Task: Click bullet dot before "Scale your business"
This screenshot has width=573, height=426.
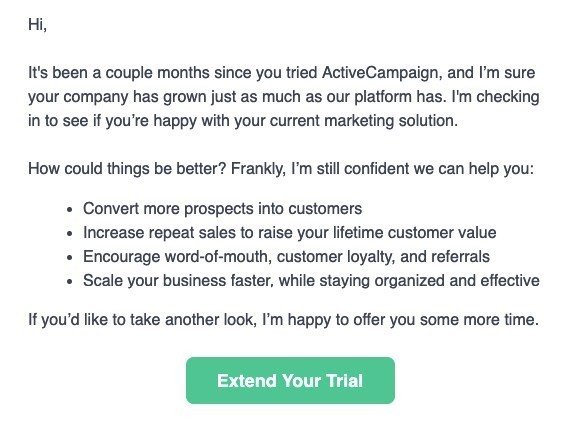Action: pos(70,282)
